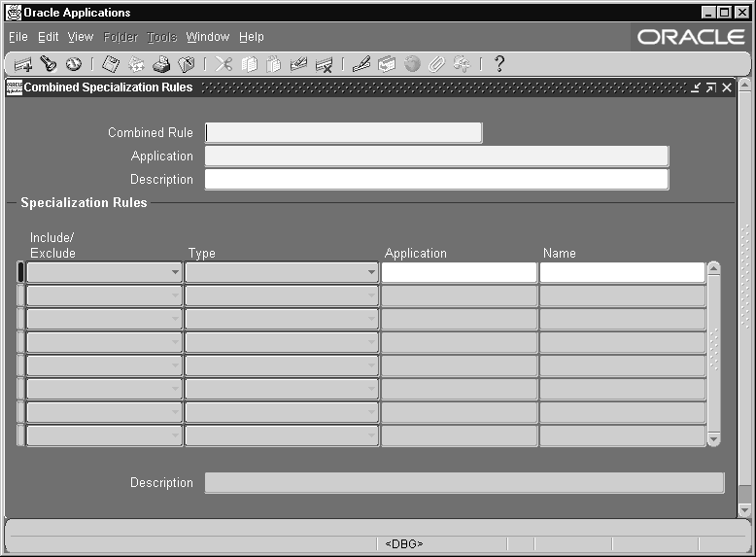
Task: Click the Zoom toolbar icon
Action: tap(387, 64)
